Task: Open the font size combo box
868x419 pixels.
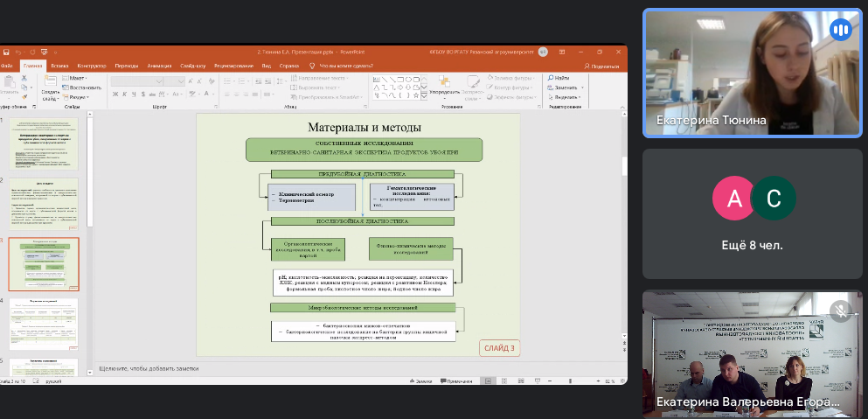Action: pyautogui.click(x=174, y=81)
